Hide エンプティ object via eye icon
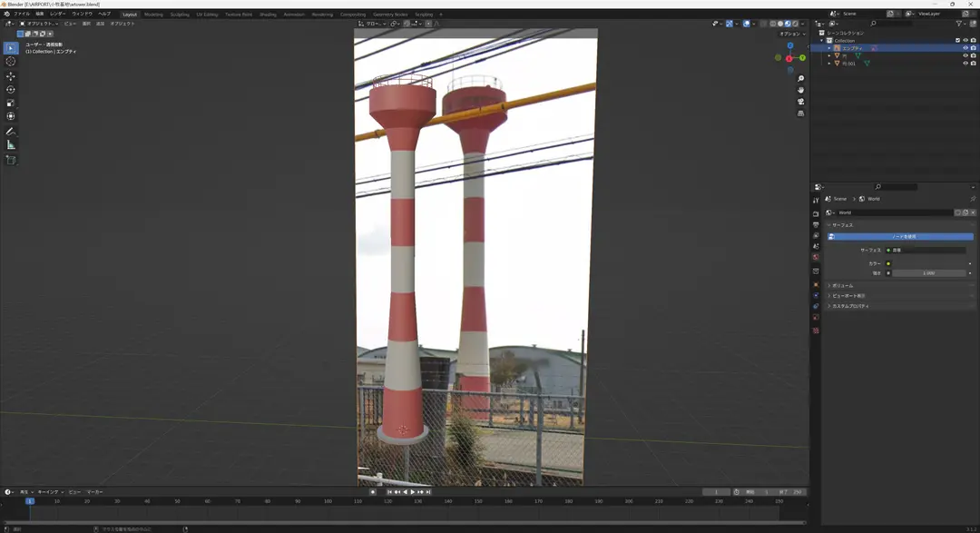The height and width of the screenshot is (533, 980). 965,48
